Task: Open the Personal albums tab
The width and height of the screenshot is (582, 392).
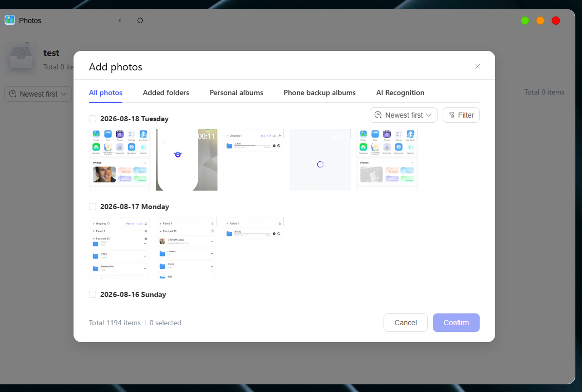Action: click(237, 92)
